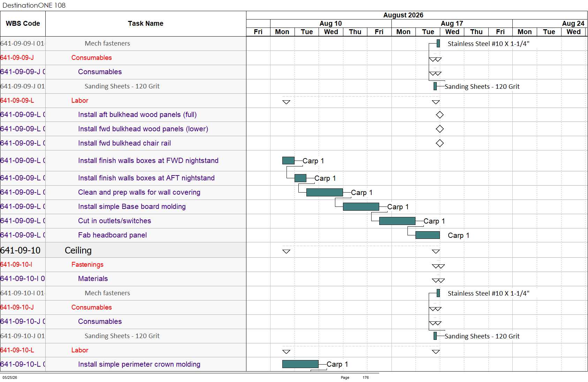This screenshot has height=382, width=588.
Task: Select the red Labor group 641-09-09-L
Action: pyautogui.click(x=123, y=100)
